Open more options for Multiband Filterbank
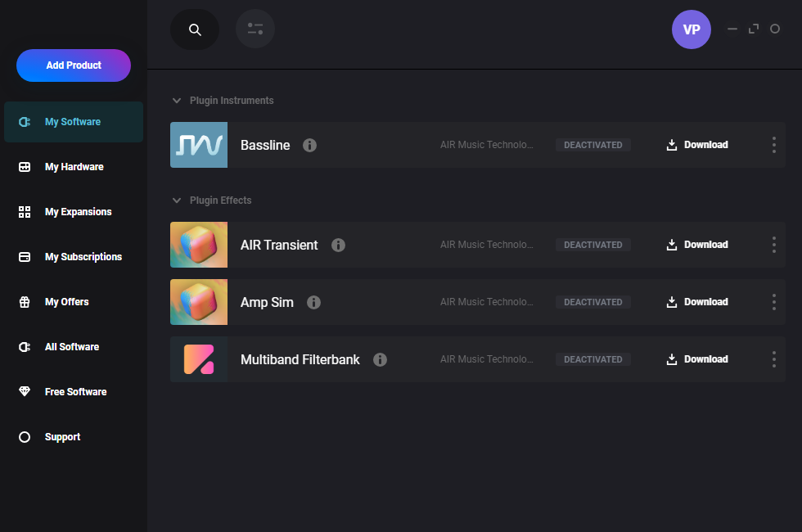Screen dimensions: 802x532 (x=773, y=359)
